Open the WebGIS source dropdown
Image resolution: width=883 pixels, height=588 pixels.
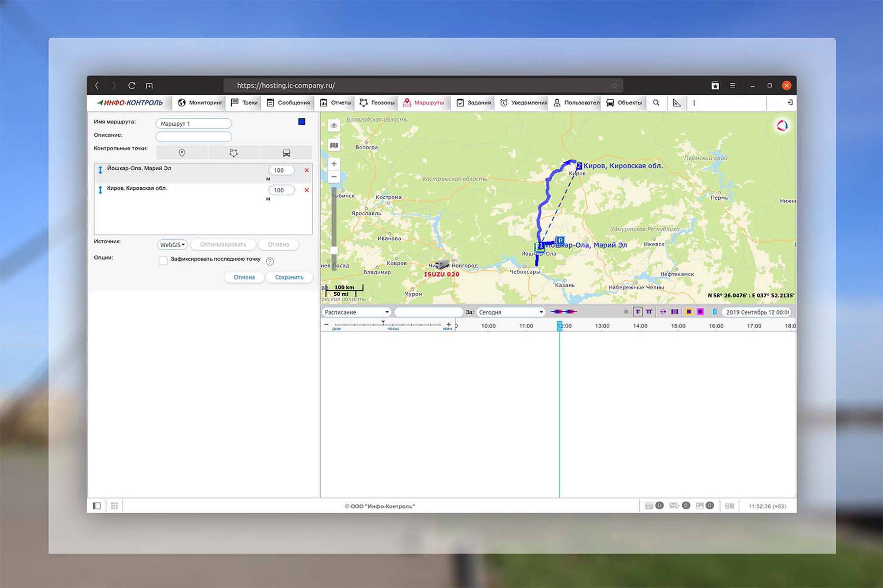[x=172, y=245]
